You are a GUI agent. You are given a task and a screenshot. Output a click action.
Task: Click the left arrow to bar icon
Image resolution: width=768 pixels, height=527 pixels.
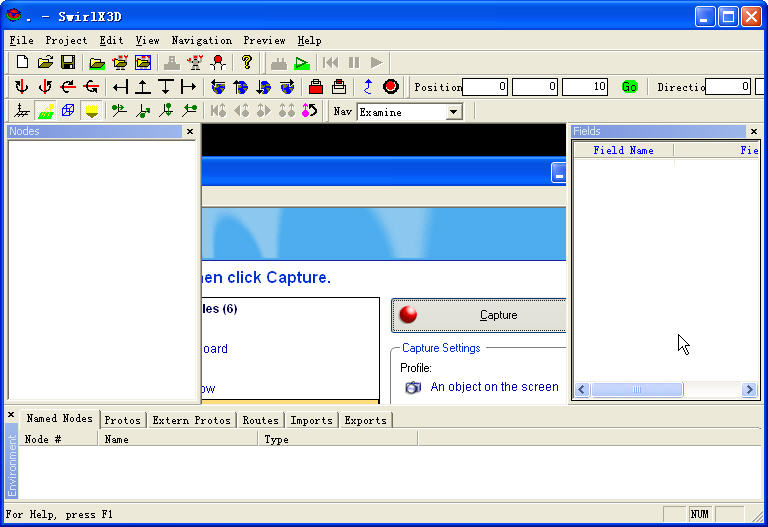tap(120, 87)
